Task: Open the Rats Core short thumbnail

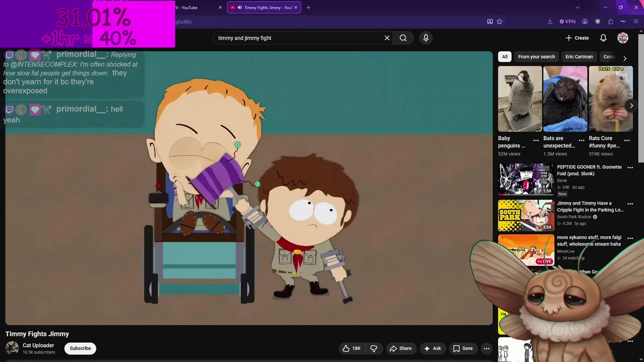Action: coord(611,99)
